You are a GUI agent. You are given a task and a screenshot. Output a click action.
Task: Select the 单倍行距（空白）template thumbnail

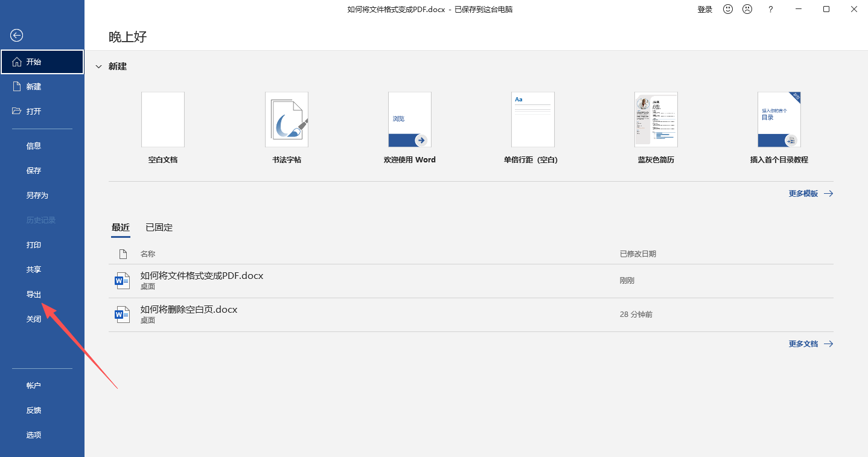(533, 120)
